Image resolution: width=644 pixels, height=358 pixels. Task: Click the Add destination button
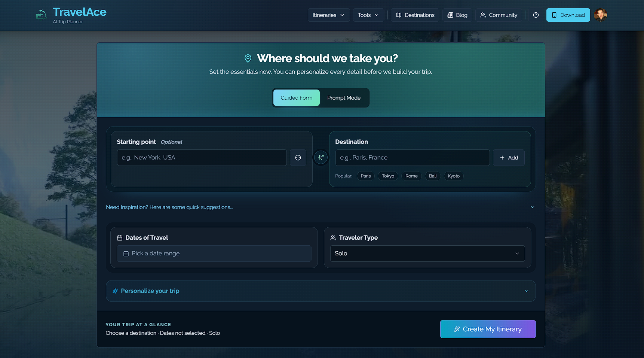(509, 158)
